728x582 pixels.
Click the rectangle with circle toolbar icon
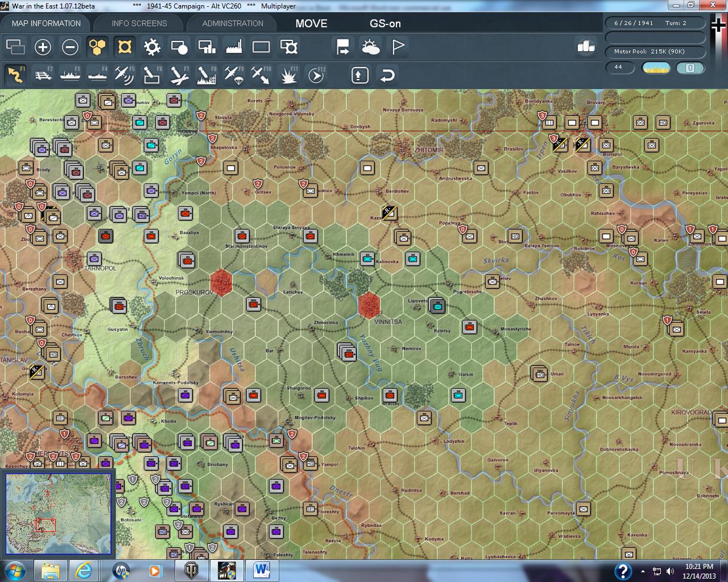click(179, 47)
